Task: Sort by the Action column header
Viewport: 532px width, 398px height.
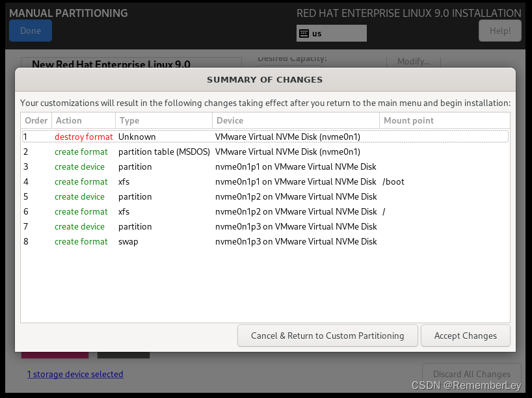Action: (83, 120)
